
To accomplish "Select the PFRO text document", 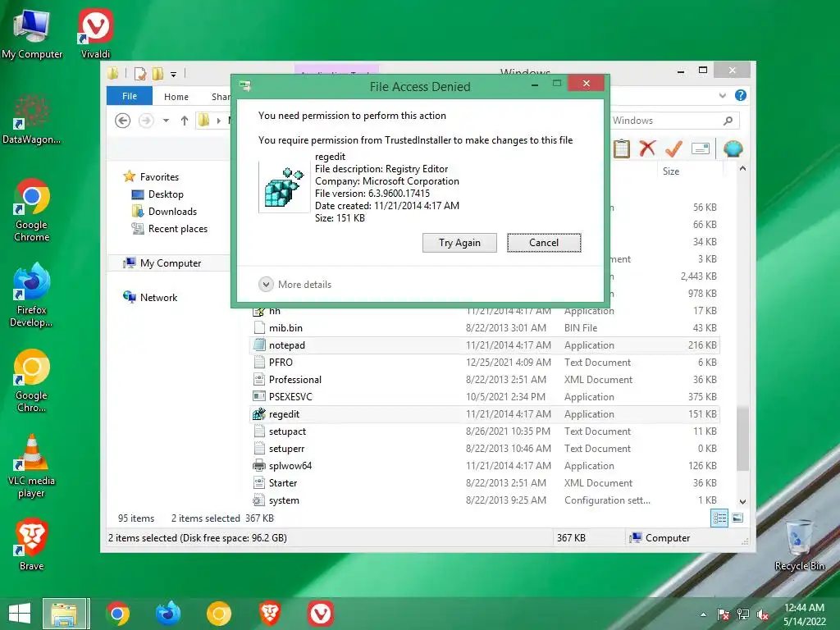I will [x=485, y=362].
